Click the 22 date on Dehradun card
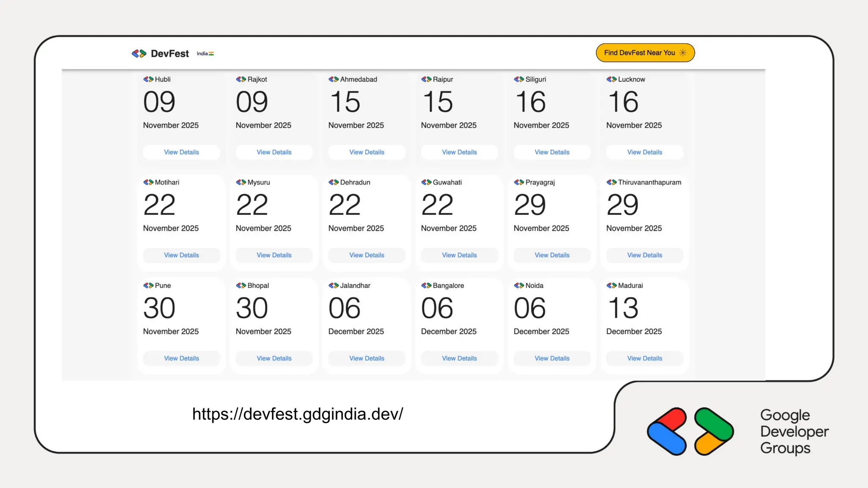The height and width of the screenshot is (488, 868). click(345, 205)
